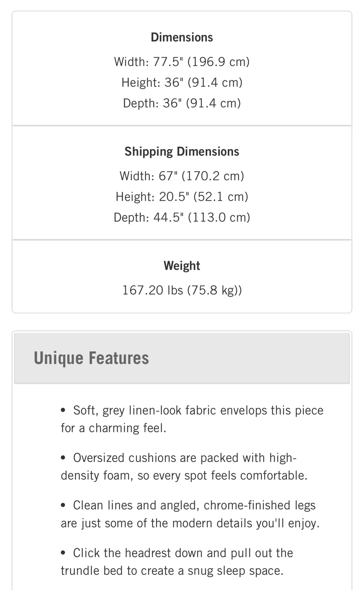Click the Weight heading
This screenshot has width=364, height=590.
(182, 266)
